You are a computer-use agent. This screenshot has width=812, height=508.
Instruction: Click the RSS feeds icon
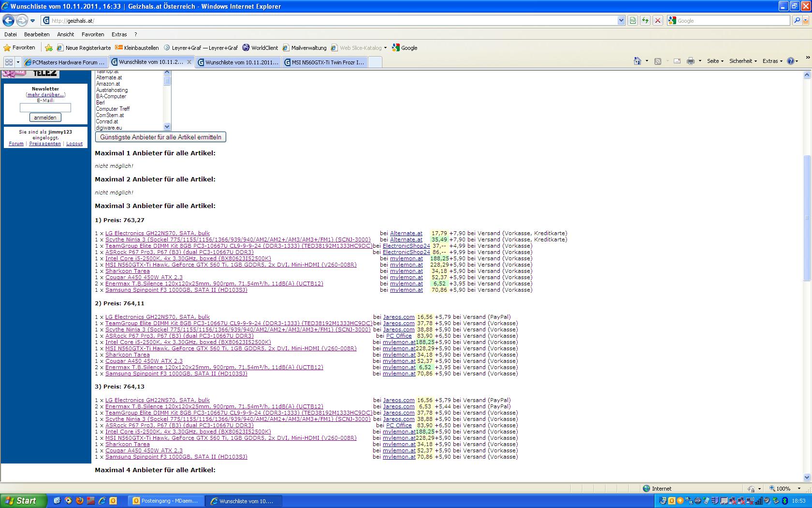pos(658,61)
